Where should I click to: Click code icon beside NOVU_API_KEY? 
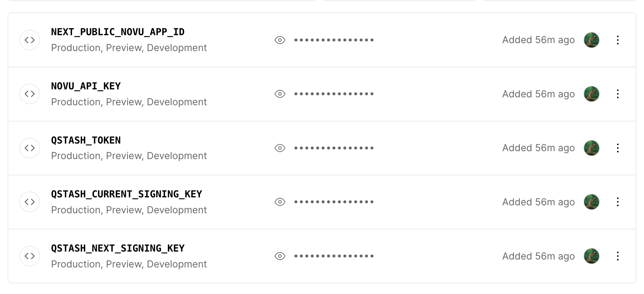coord(30,94)
